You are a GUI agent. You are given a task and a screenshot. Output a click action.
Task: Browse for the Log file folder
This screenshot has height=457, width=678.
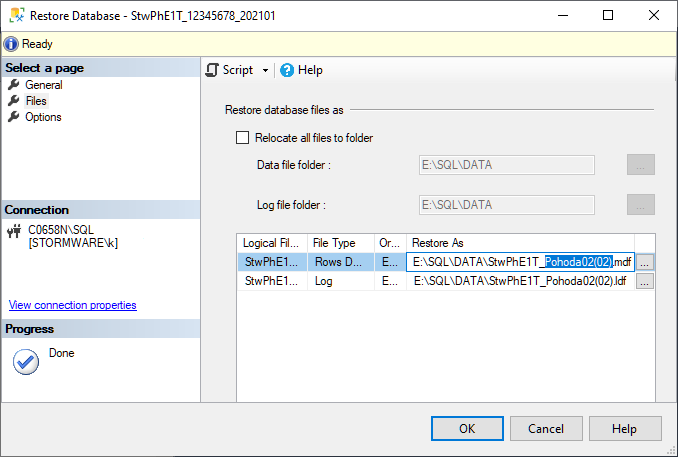pos(640,205)
